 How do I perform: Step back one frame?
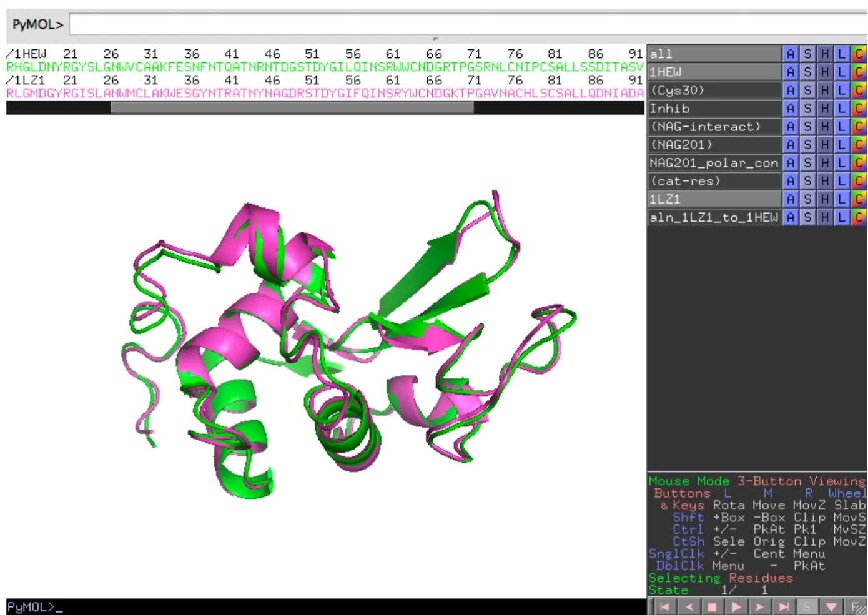(688, 606)
